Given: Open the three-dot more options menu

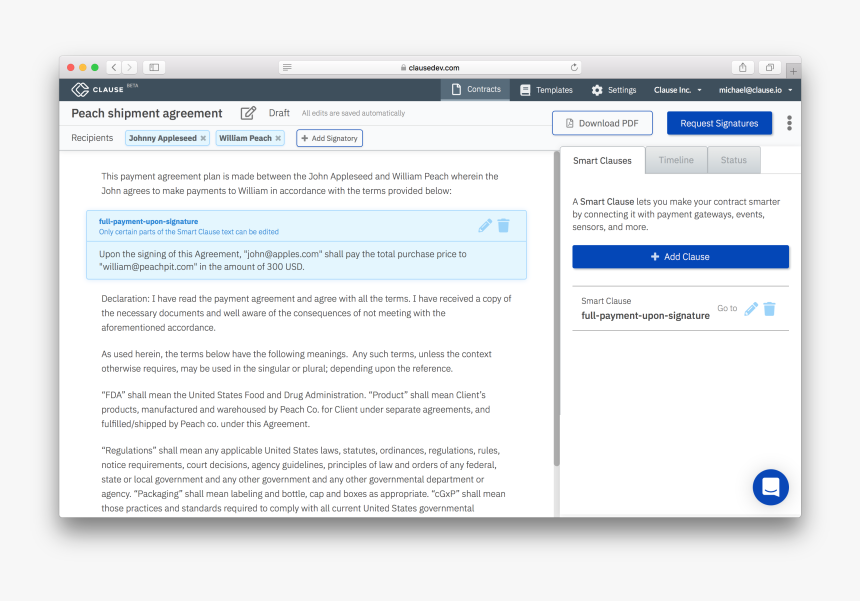Looking at the screenshot, I should click(x=789, y=123).
